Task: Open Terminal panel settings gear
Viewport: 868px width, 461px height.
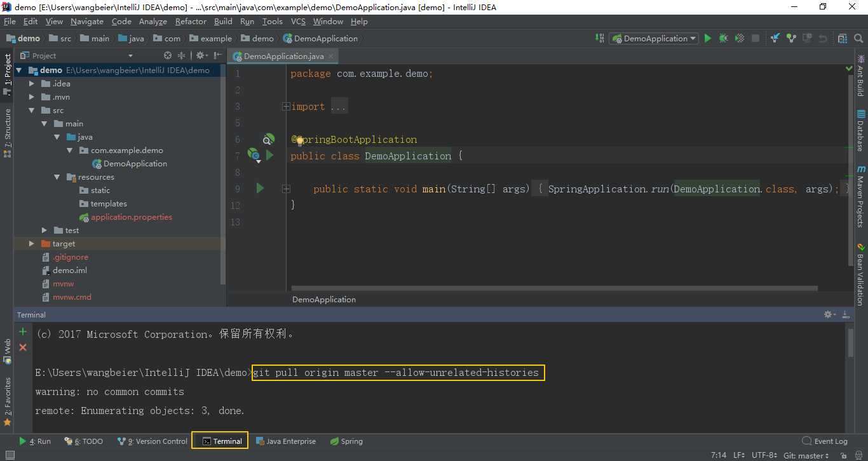Action: tap(829, 314)
